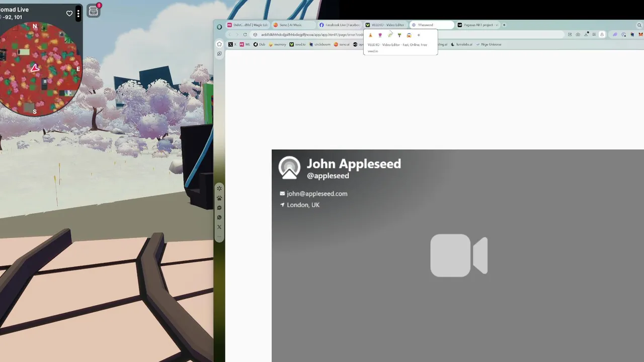This screenshot has width=644, height=362.
Task: Click the London, UK location text
Action: coord(303,205)
